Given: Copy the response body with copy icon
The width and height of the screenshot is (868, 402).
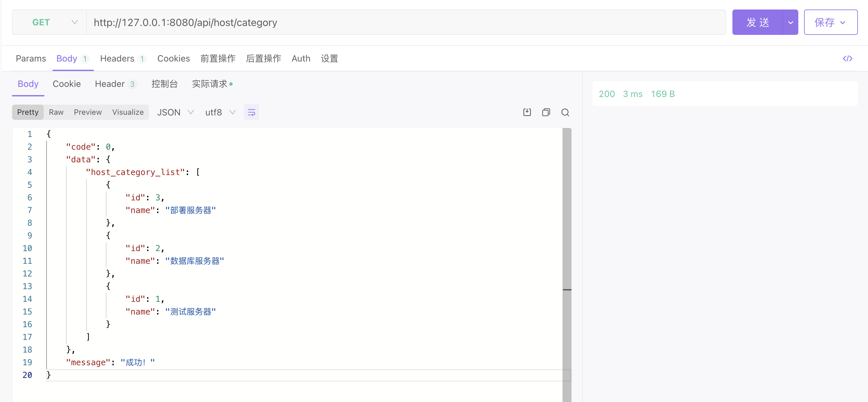Looking at the screenshot, I should click(546, 112).
